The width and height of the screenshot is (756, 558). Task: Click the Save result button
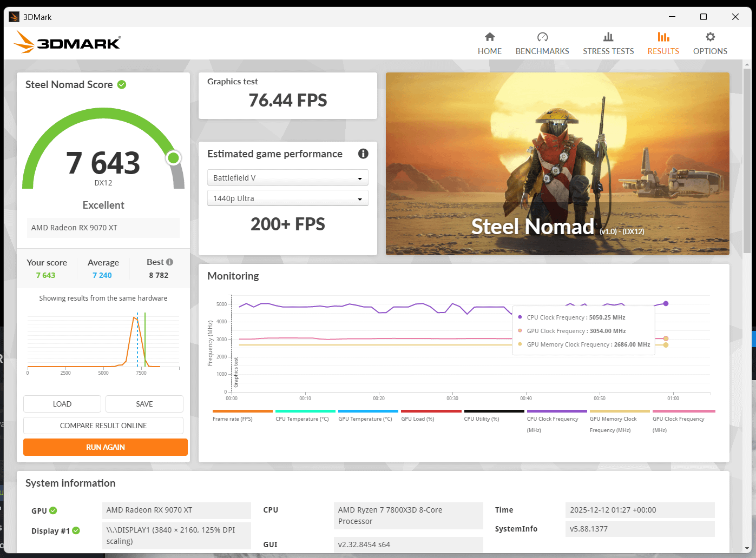(144, 404)
